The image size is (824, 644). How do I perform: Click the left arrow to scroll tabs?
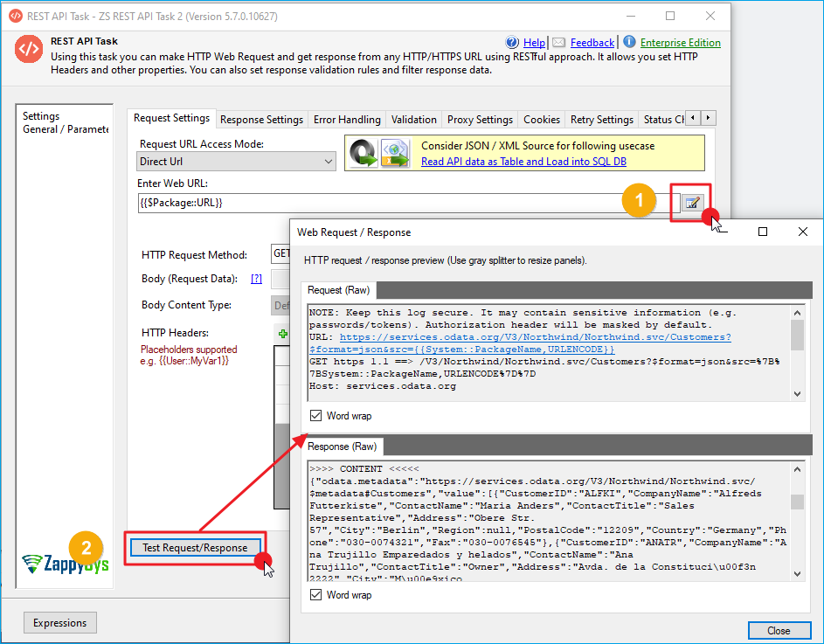pyautogui.click(x=694, y=119)
